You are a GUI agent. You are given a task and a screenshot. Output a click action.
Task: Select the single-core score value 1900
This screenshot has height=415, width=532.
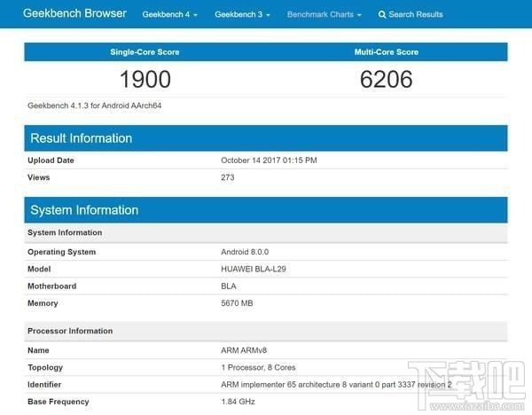tap(145, 79)
